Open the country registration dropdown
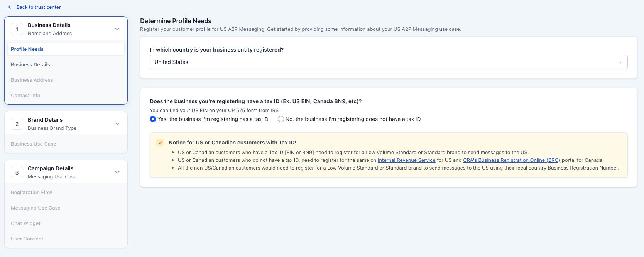 [x=389, y=62]
